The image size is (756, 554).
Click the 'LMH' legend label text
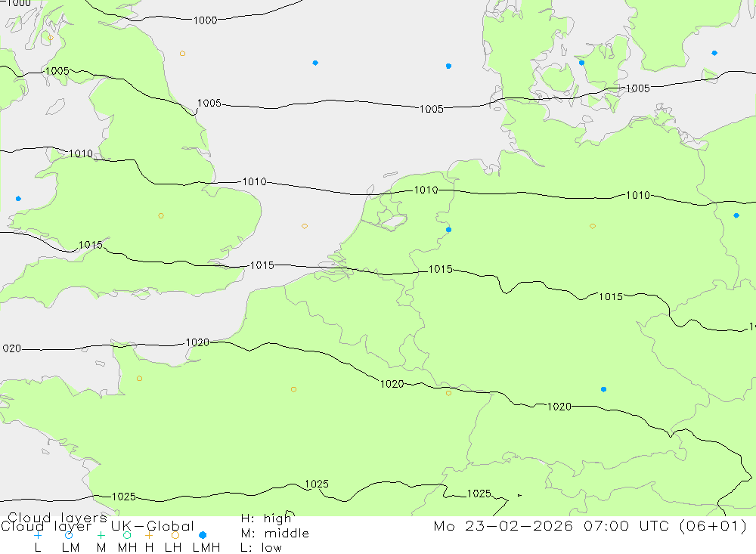pyautogui.click(x=206, y=548)
